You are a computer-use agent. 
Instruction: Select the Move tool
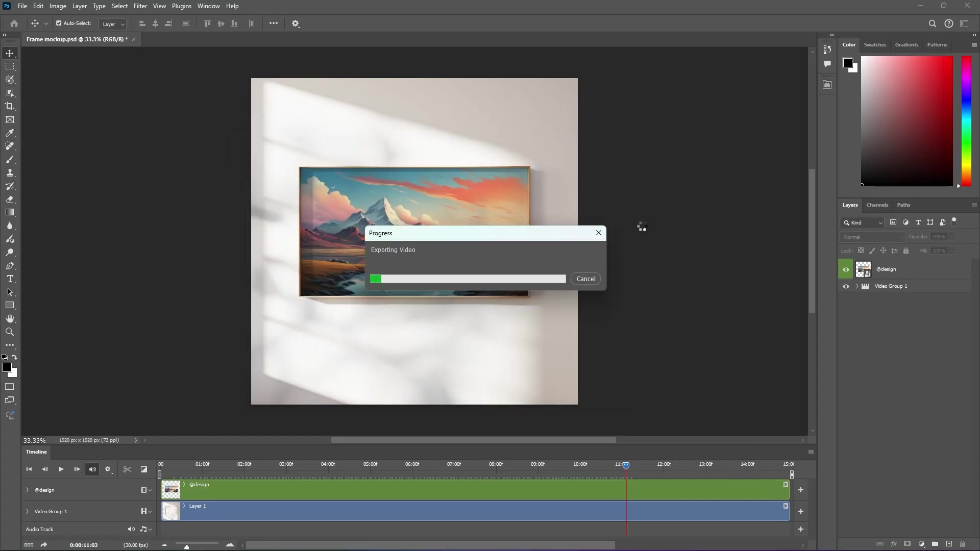click(x=10, y=53)
